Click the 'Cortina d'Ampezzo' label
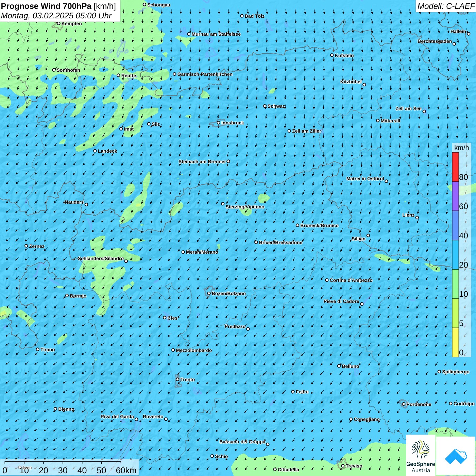 point(351,280)
